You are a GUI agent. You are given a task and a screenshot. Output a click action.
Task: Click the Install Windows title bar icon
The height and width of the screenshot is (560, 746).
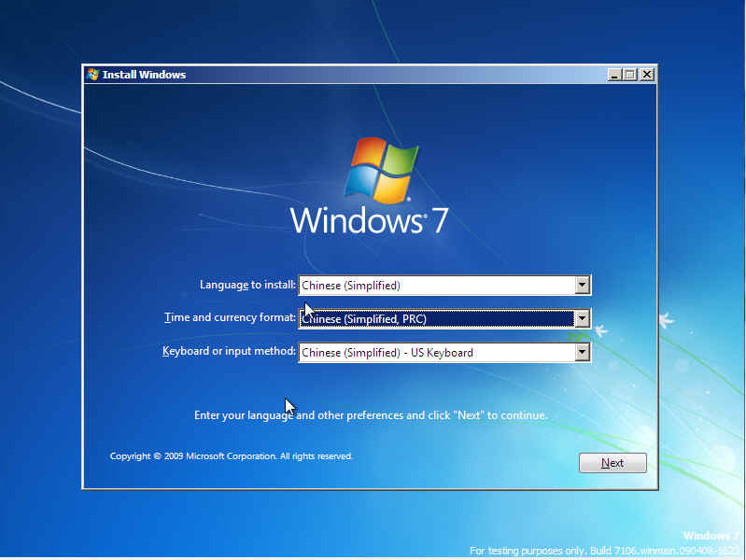(92, 75)
